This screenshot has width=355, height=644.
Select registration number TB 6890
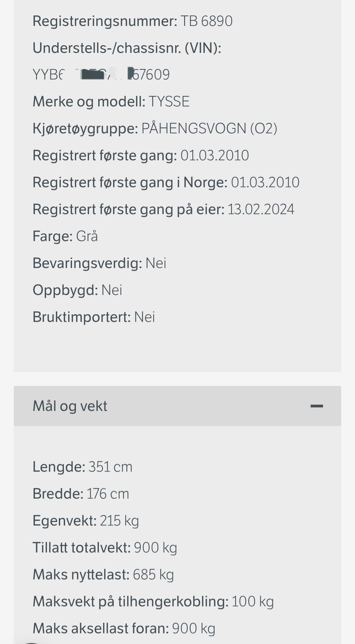point(207,21)
